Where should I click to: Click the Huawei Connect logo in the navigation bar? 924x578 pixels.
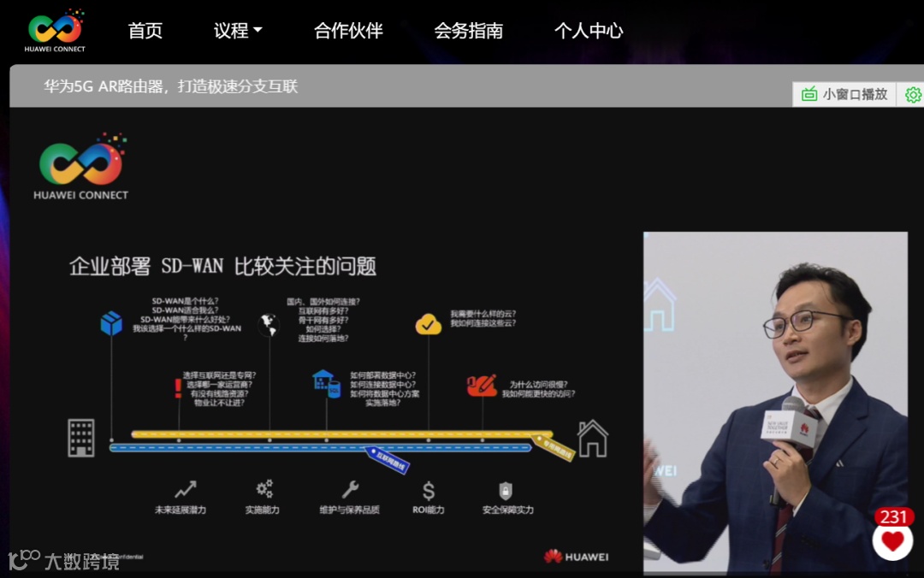click(x=56, y=31)
